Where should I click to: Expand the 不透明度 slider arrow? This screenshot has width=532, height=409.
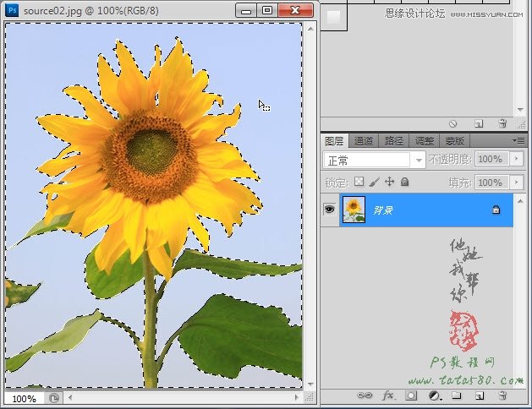click(517, 159)
